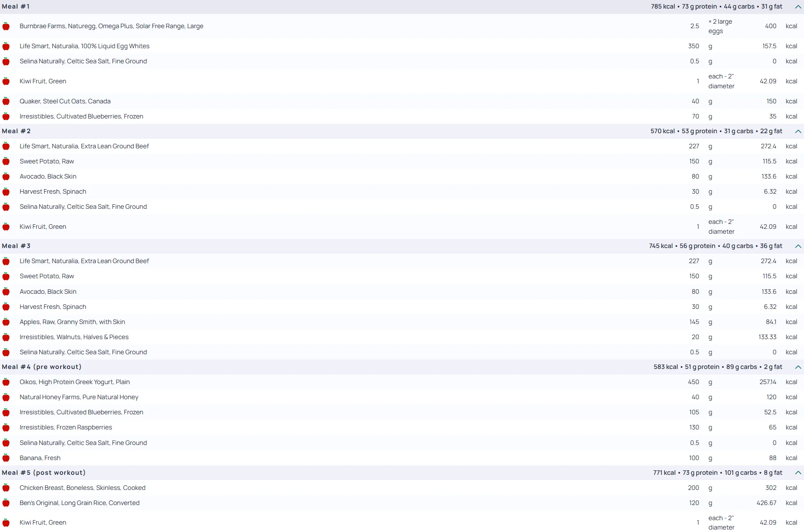Click apple icon beside 70 g Blueberries

click(x=6, y=116)
